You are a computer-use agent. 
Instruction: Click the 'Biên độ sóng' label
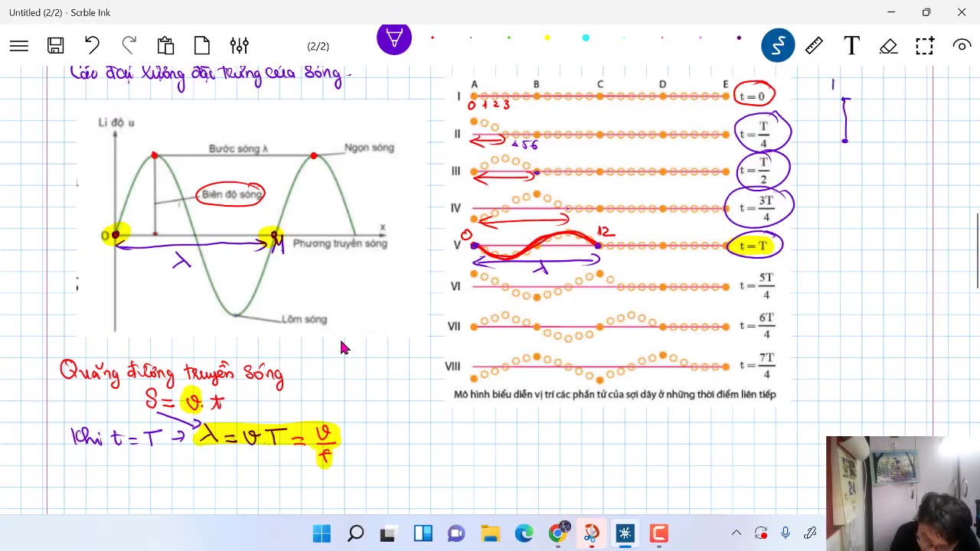(231, 194)
